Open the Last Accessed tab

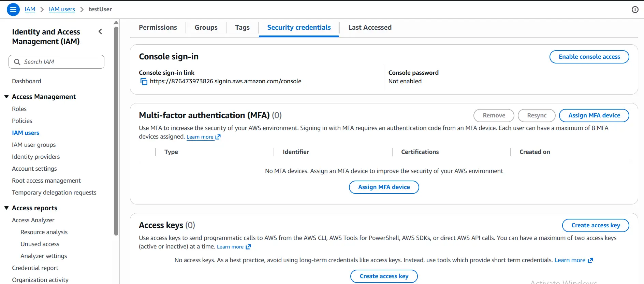(x=370, y=27)
